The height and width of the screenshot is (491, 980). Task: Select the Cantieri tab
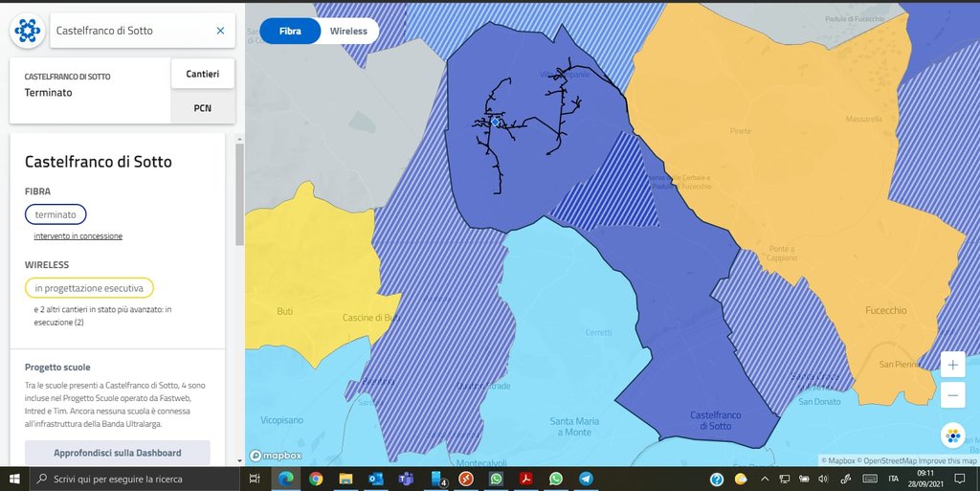click(x=203, y=74)
